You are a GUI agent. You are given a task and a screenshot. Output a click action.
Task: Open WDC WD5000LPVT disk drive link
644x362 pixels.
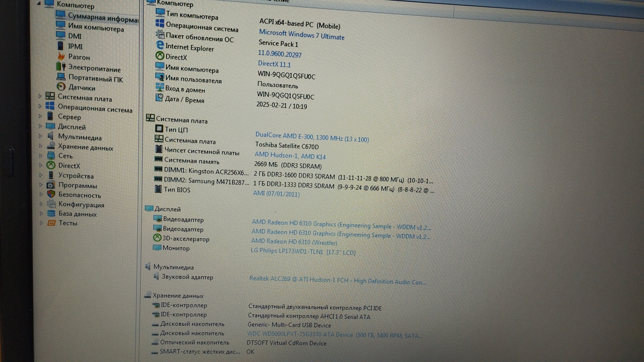334,335
